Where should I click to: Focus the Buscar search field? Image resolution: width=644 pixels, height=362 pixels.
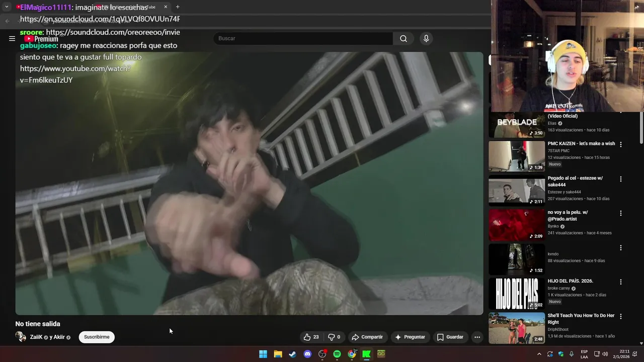click(303, 38)
